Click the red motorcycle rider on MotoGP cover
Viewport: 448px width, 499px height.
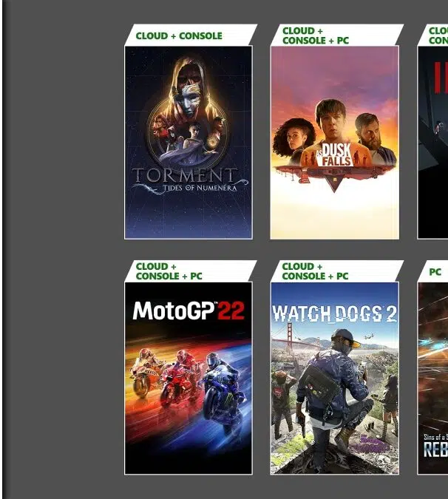coord(178,377)
